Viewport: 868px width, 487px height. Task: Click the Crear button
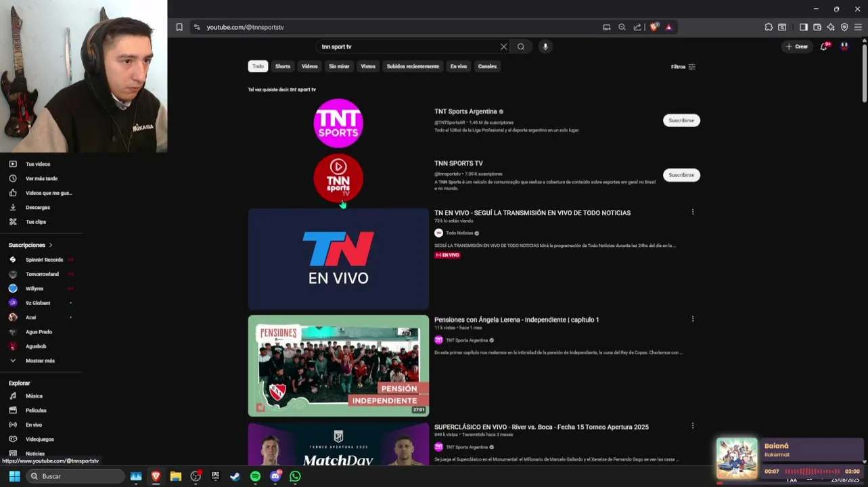pyautogui.click(x=797, y=47)
